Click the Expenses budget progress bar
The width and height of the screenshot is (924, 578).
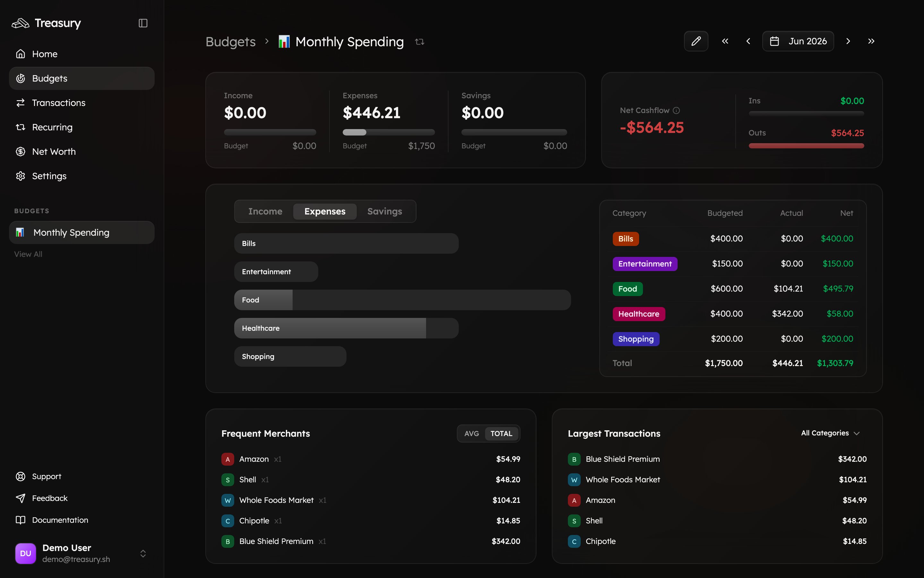(x=389, y=132)
